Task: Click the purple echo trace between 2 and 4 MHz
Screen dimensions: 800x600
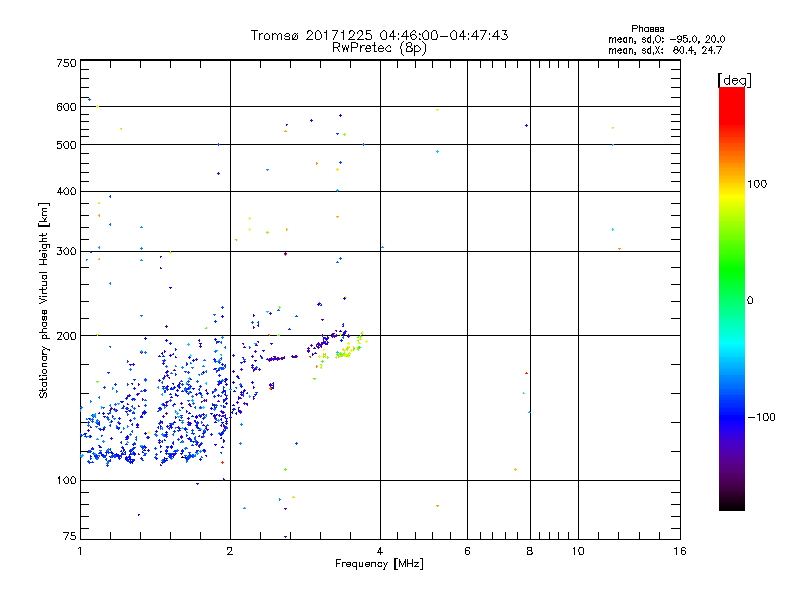Action: 306,349
